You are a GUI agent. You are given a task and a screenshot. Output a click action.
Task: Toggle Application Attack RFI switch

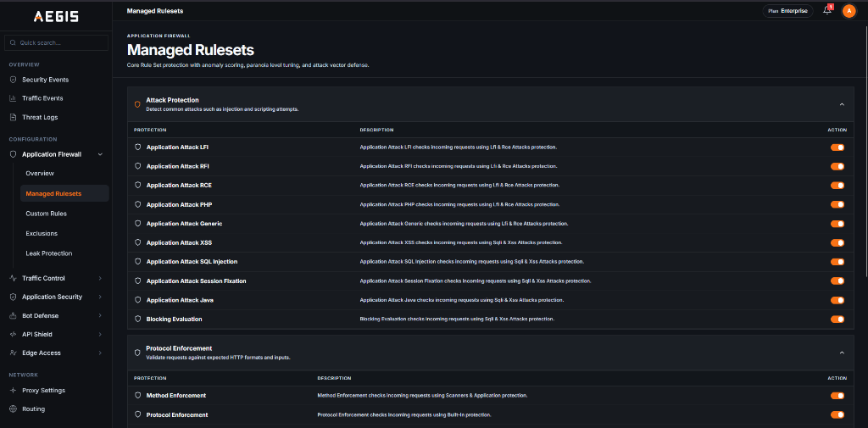click(837, 166)
